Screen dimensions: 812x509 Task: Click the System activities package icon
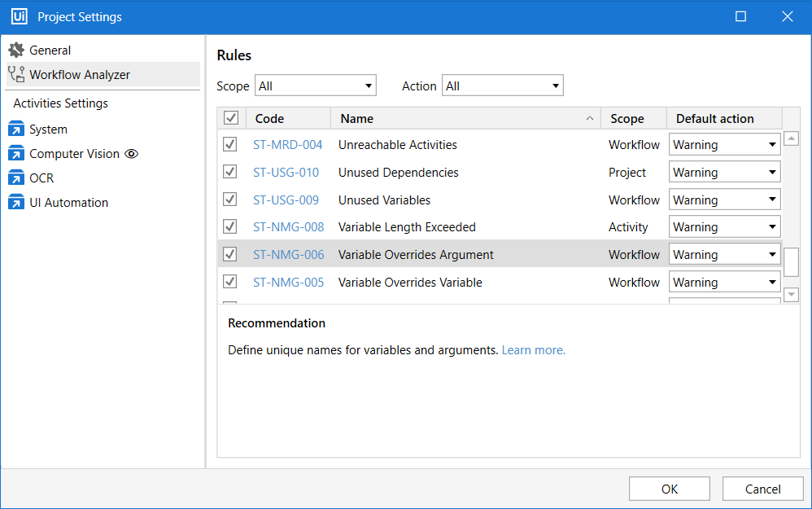(16, 129)
